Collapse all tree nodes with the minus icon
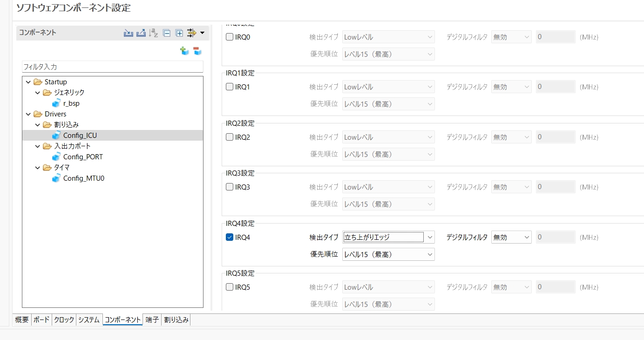The image size is (644, 340). (166, 33)
